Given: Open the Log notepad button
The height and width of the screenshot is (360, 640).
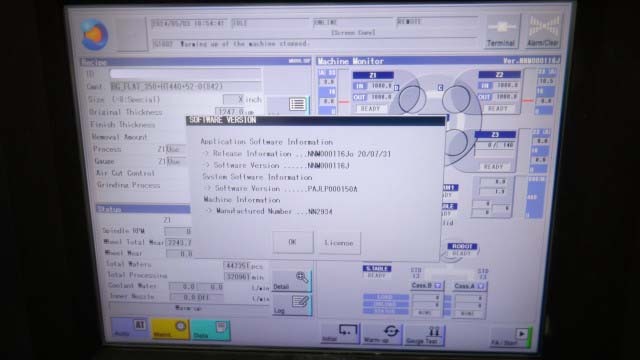Looking at the screenshot, I should tap(292, 305).
